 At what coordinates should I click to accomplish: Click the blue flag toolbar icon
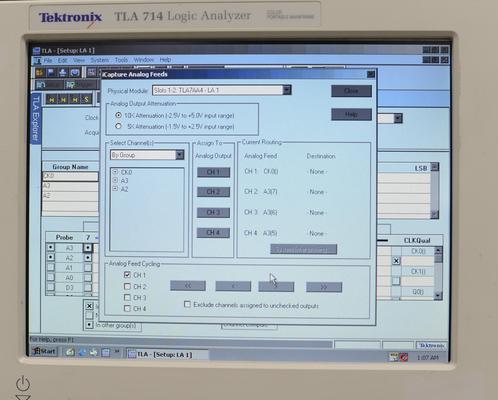click(51, 72)
